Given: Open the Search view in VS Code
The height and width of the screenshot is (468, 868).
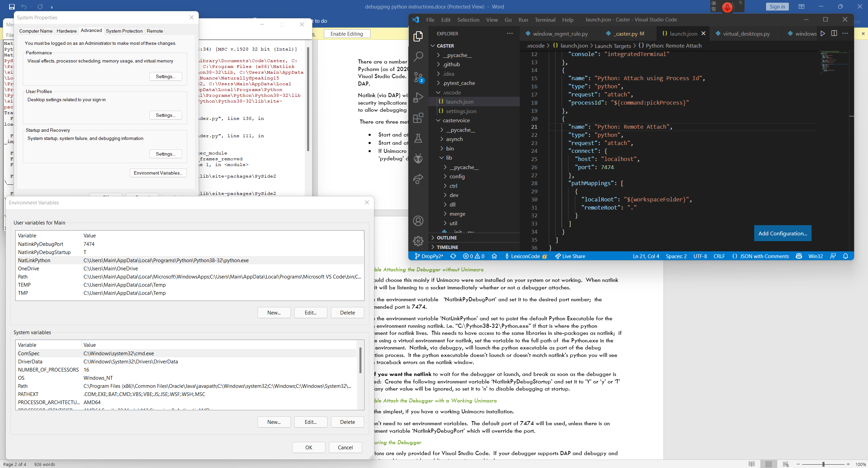Looking at the screenshot, I should point(418,57).
